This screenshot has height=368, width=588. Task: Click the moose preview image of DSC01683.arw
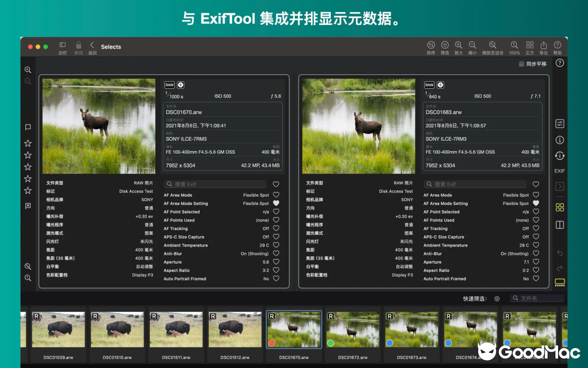tap(358, 126)
